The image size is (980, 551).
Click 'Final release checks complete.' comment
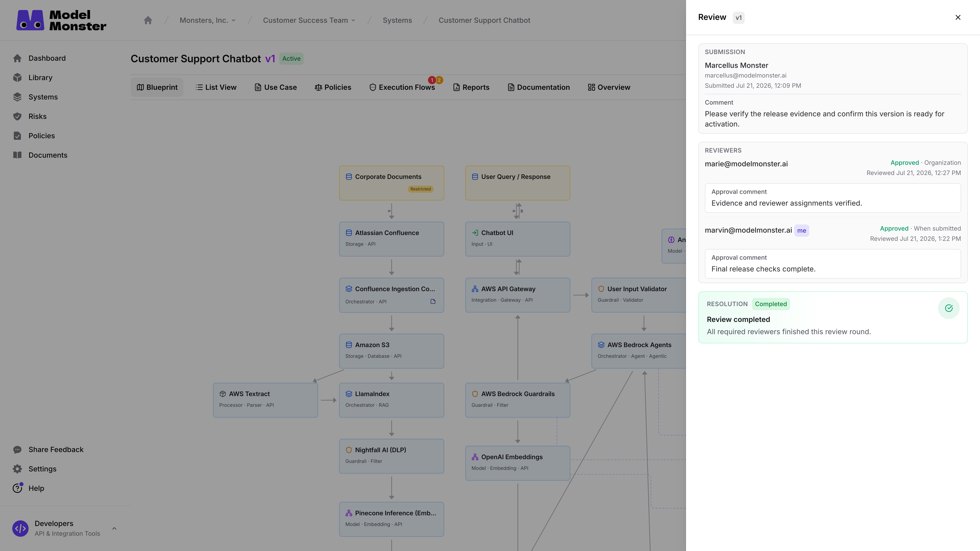(x=764, y=269)
